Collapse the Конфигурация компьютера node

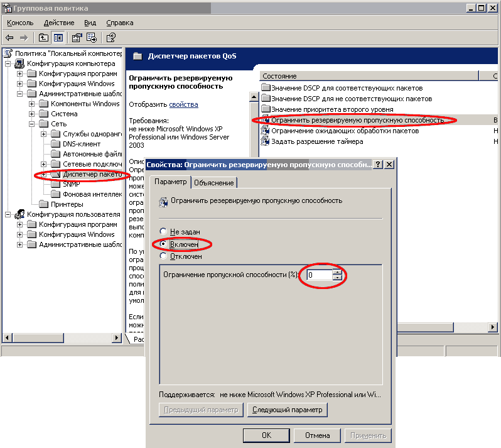[8, 63]
